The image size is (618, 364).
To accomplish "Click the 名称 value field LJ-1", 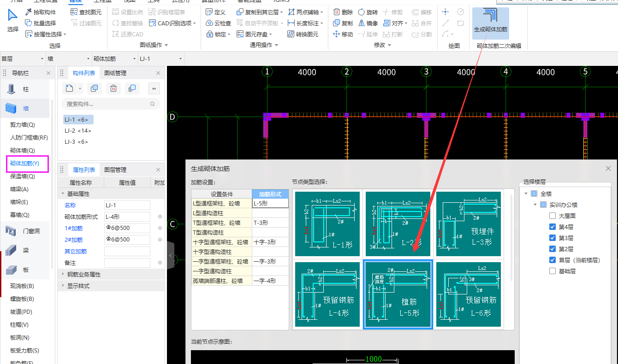I will (127, 205).
